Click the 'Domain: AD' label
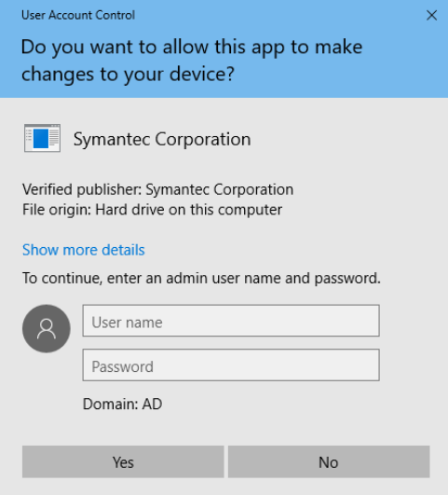 122,404
